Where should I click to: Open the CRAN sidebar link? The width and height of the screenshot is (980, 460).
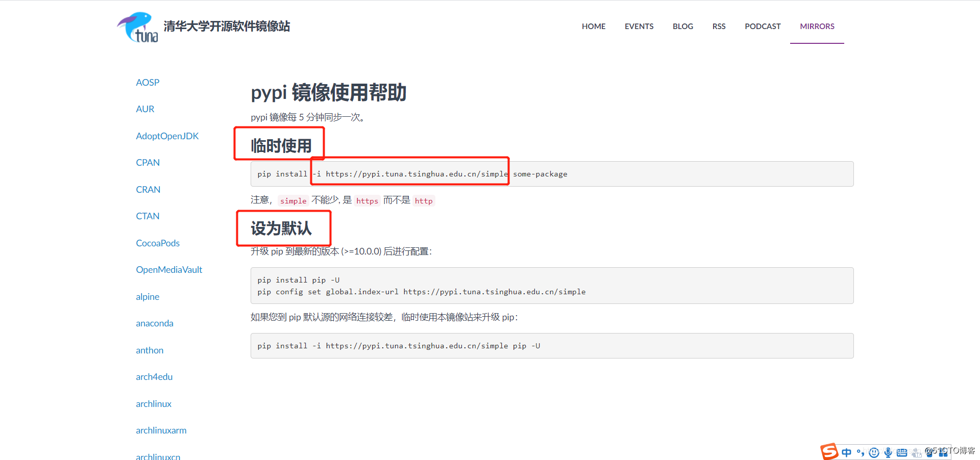tap(148, 190)
